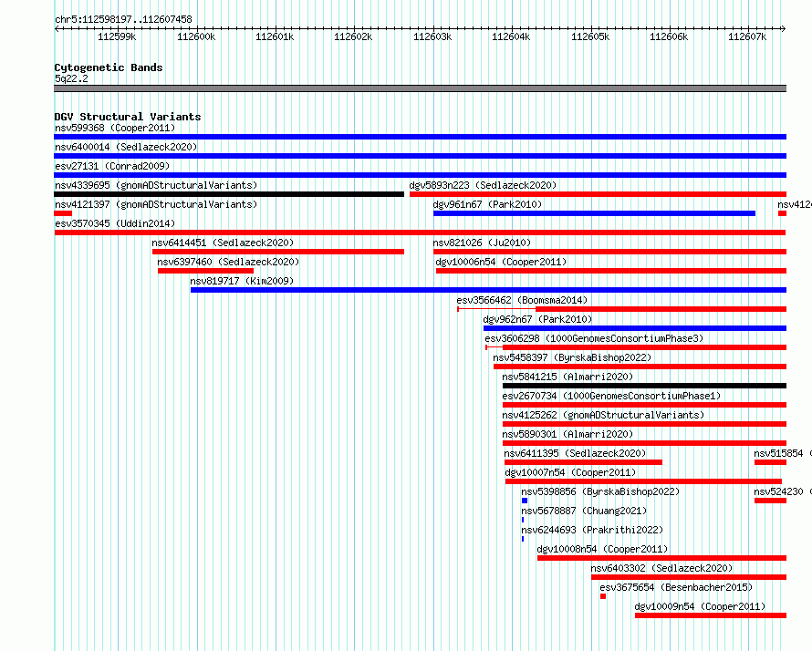Screen dimensions: 812x651
Task: Open the nsv6411395 (Sedlazeck2020) variant
Action: (x=576, y=453)
